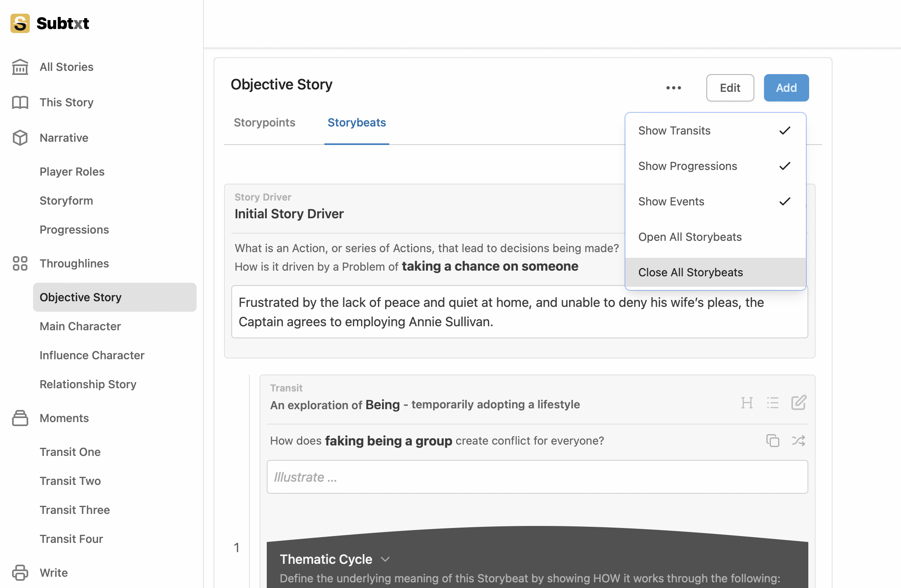Open Influence Character throughline

click(x=92, y=355)
